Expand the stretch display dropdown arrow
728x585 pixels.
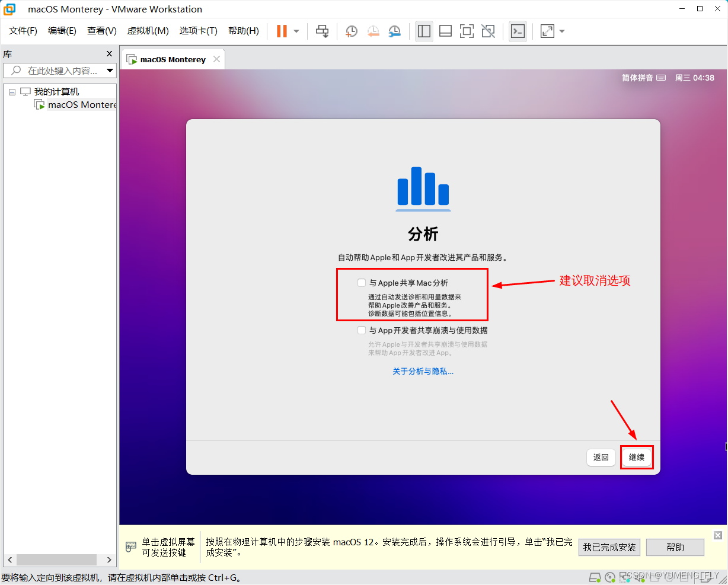pyautogui.click(x=562, y=31)
